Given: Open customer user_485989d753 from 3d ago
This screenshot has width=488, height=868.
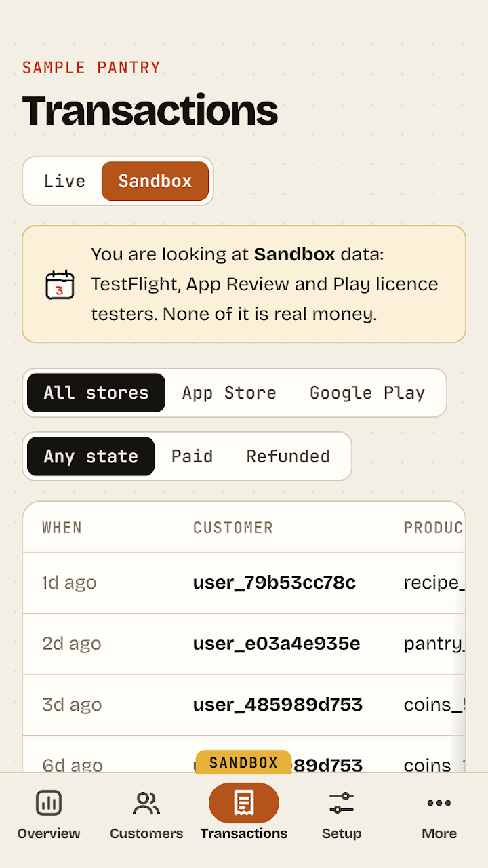Looking at the screenshot, I should coord(278,705).
